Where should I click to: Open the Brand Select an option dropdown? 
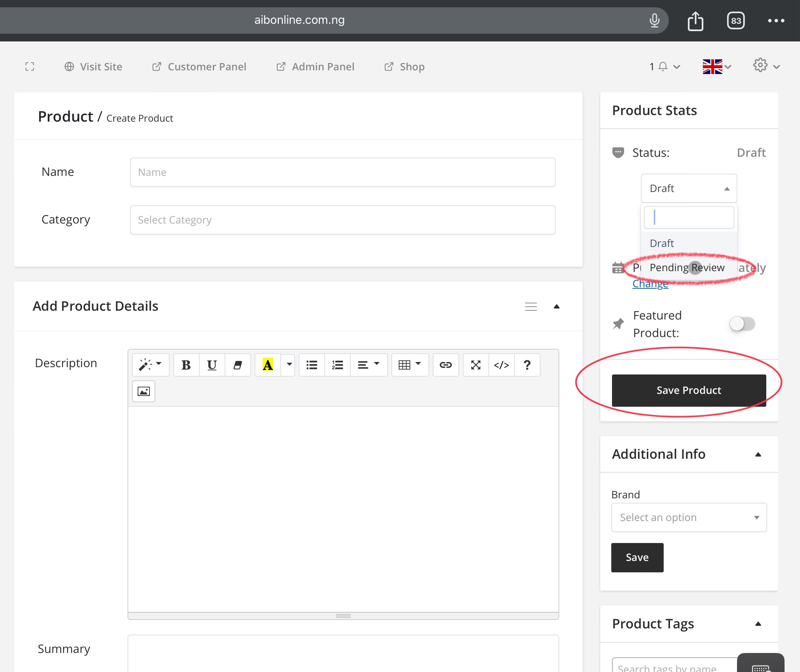pyautogui.click(x=689, y=517)
